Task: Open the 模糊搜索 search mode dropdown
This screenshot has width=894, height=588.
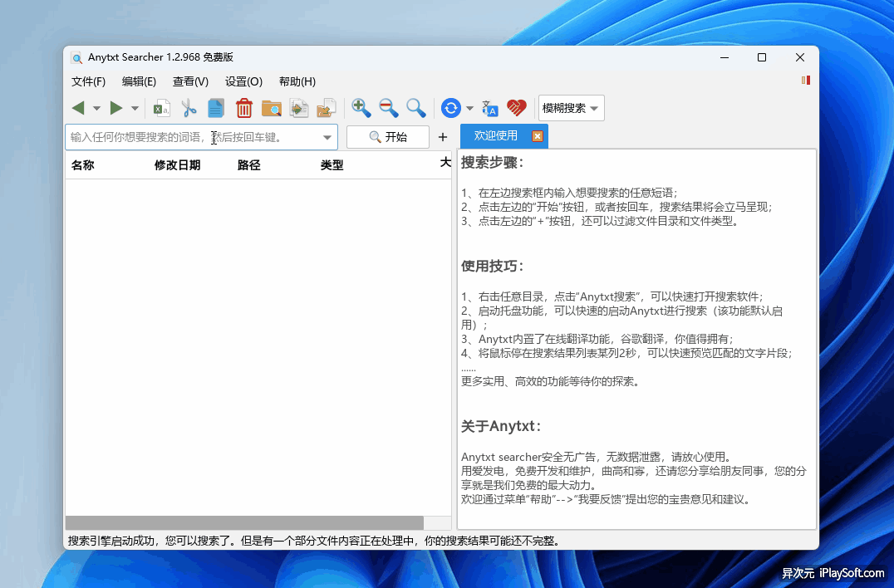Action: point(571,108)
